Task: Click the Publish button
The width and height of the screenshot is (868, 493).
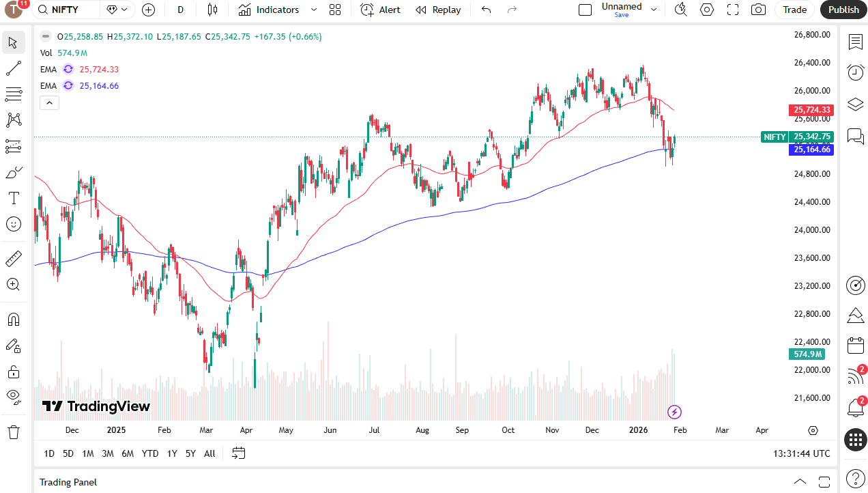Action: tap(844, 10)
